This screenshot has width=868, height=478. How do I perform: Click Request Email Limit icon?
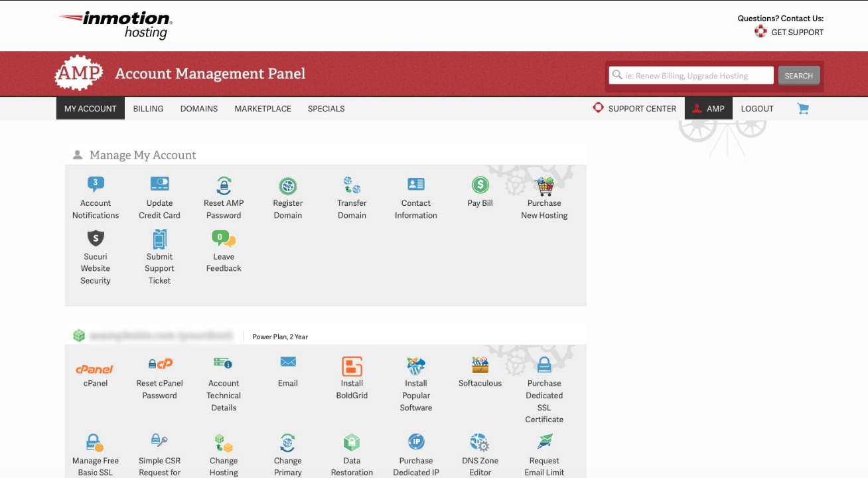[x=544, y=441]
